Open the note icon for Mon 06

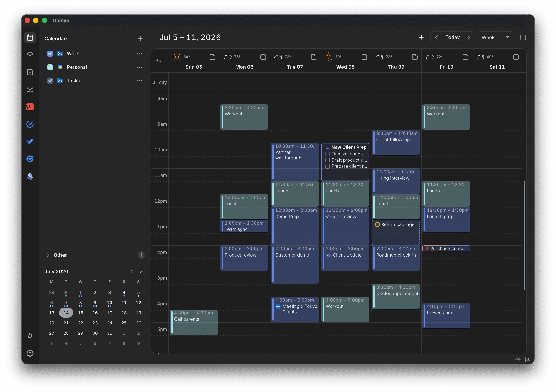click(263, 57)
